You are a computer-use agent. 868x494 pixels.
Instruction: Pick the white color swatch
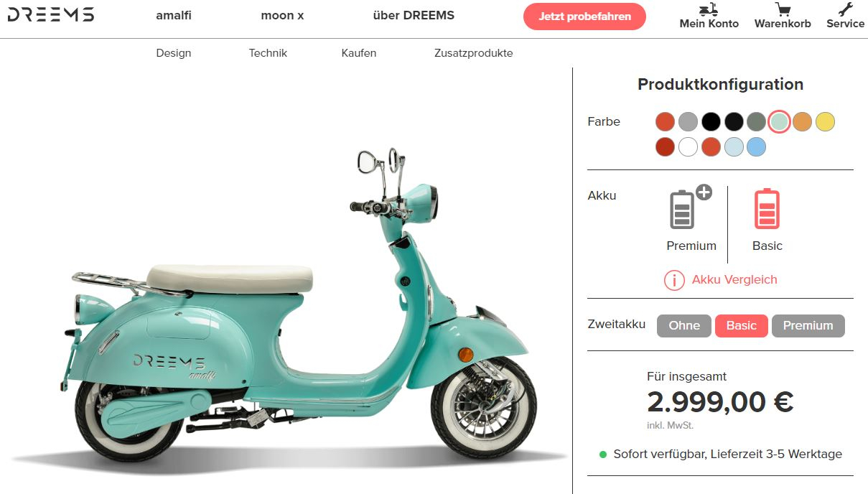[x=688, y=147]
